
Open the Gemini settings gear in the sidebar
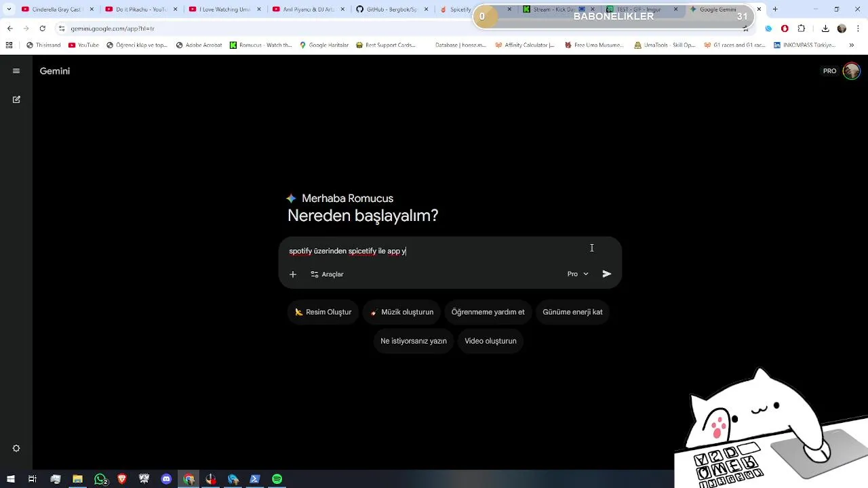click(16, 449)
